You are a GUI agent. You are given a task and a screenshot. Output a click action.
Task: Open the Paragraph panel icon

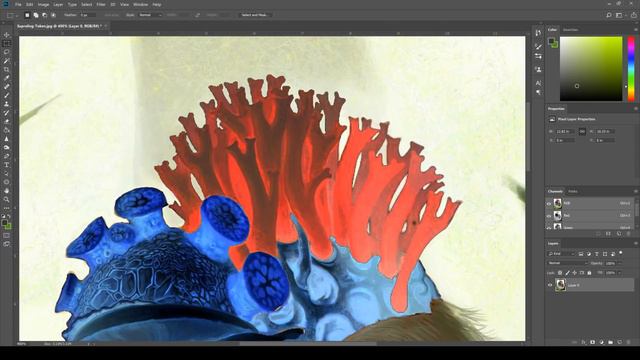(x=538, y=93)
